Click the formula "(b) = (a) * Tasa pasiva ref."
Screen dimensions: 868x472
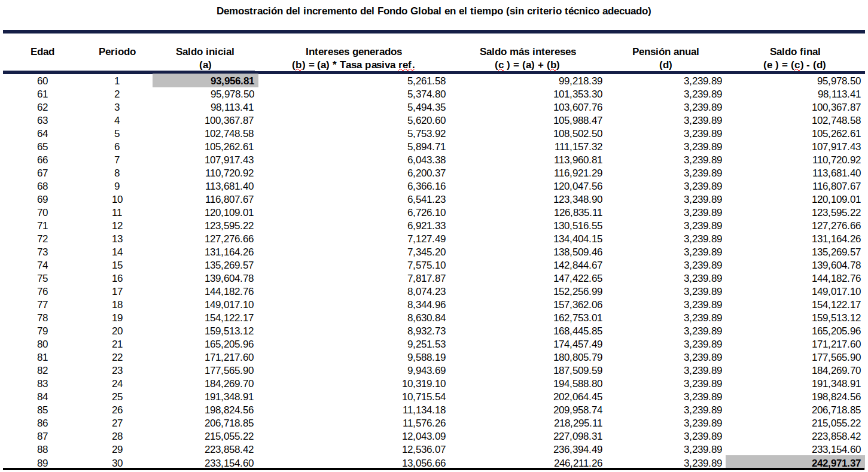point(354,65)
